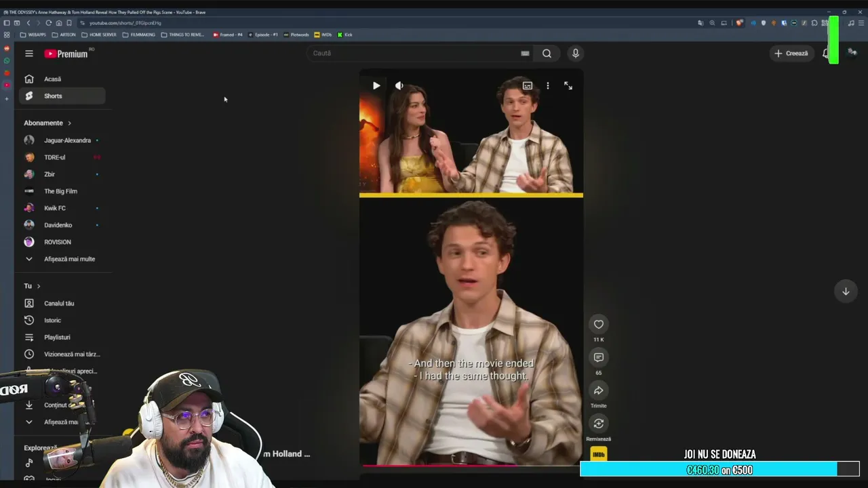
Task: Enter fullscreen on the Shorts player
Action: (x=568, y=85)
